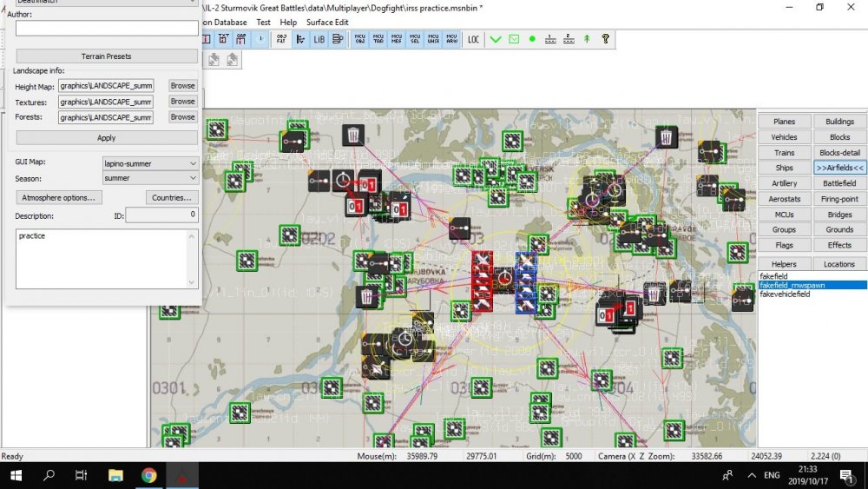Open the GUI Map dropdown
The width and height of the screenshot is (868, 489).
150,162
